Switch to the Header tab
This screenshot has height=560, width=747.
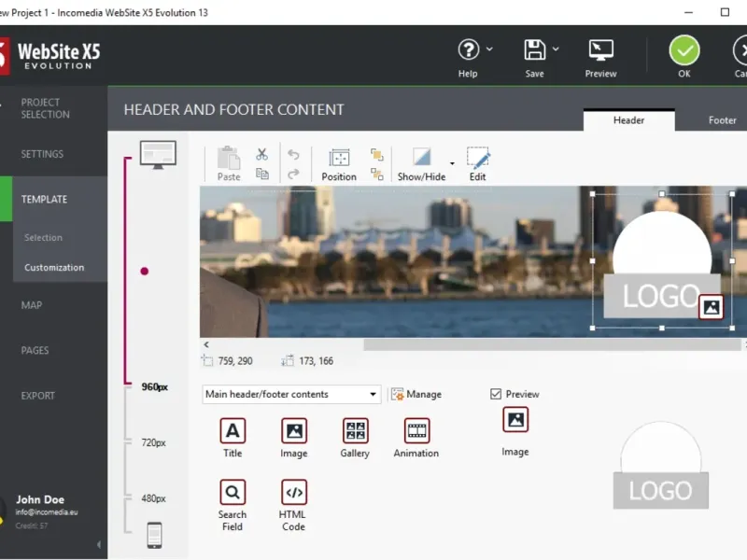628,120
